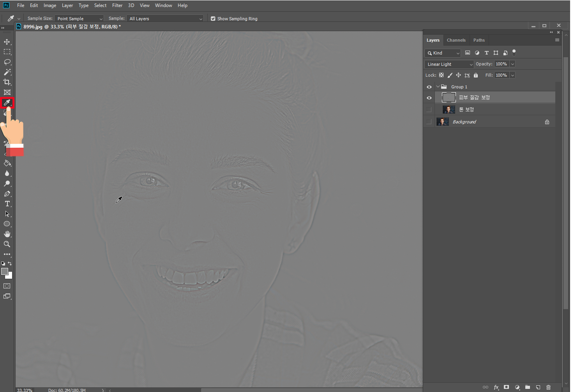Lock layer position
The width and height of the screenshot is (574, 392).
(458, 75)
